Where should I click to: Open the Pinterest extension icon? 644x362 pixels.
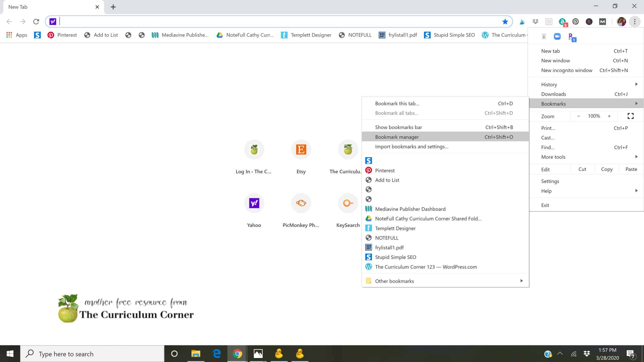(576, 22)
